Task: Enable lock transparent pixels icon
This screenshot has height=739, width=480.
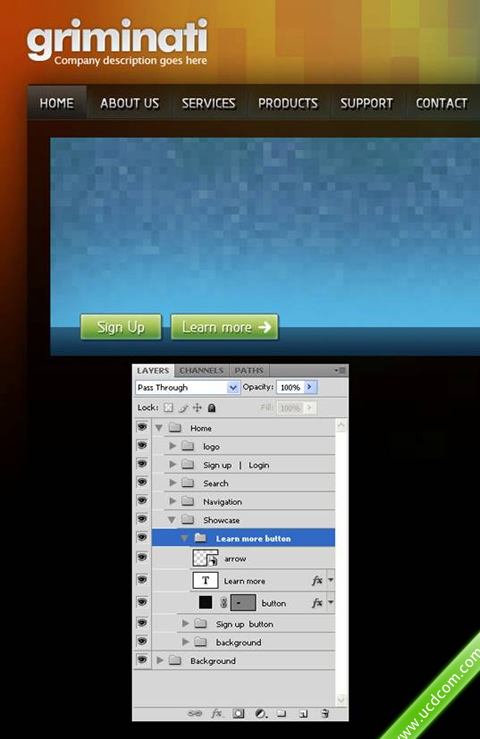Action: [x=168, y=408]
